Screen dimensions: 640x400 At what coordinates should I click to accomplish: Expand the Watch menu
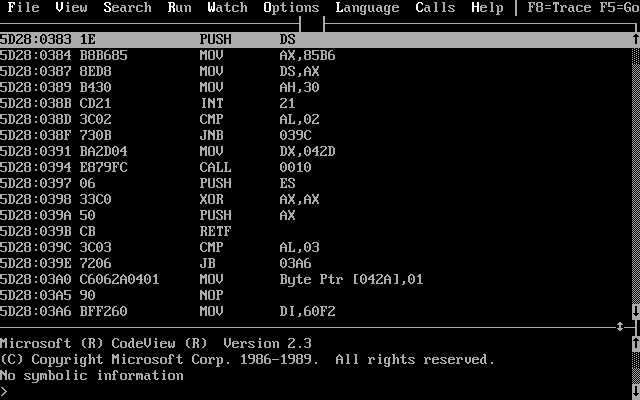coord(227,8)
